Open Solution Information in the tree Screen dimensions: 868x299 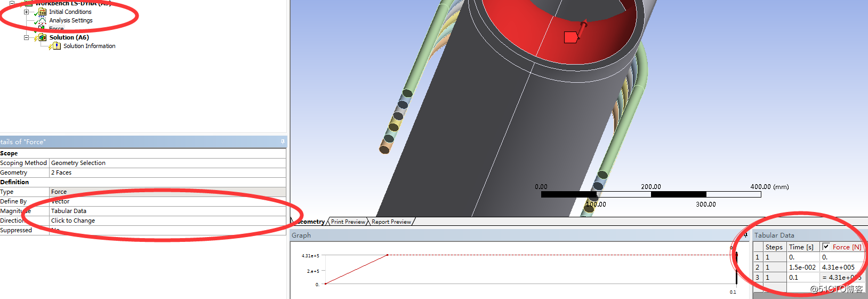[x=89, y=46]
